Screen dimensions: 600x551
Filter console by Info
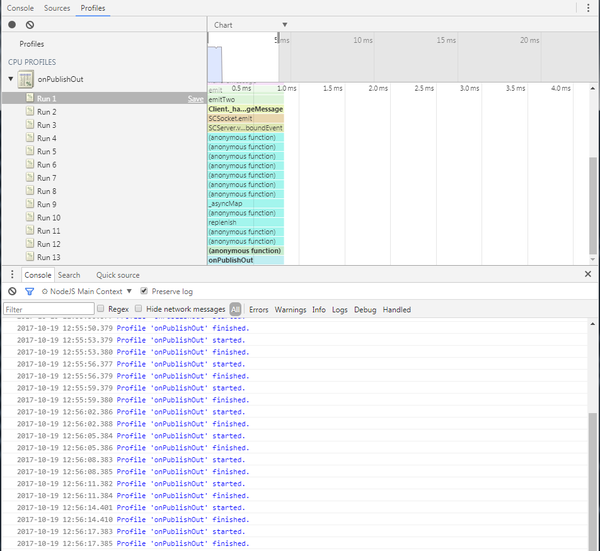pyautogui.click(x=319, y=310)
